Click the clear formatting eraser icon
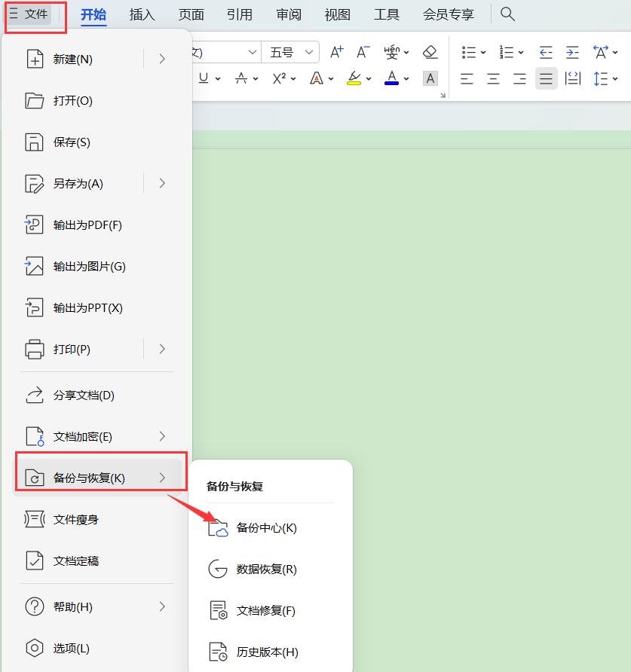 coord(430,52)
